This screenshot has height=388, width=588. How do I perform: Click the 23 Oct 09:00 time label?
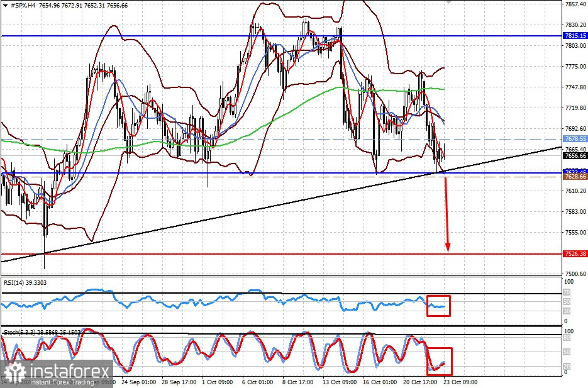(460, 382)
